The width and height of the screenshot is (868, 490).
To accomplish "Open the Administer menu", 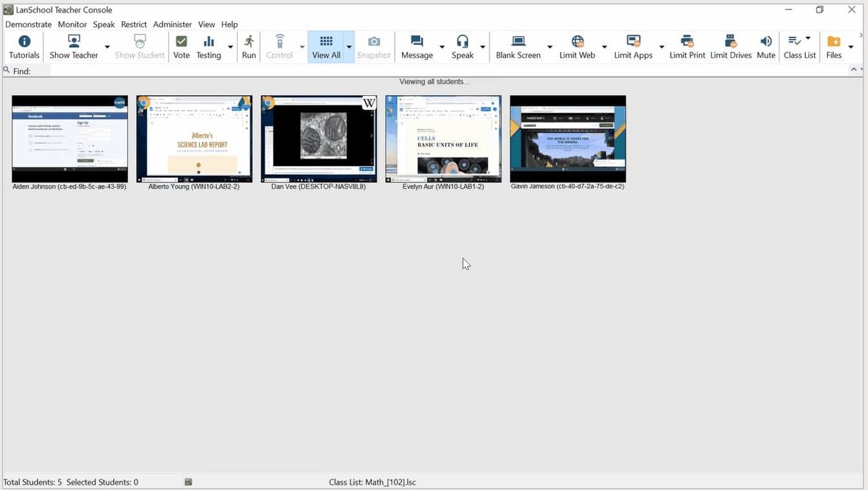I will 172,25.
